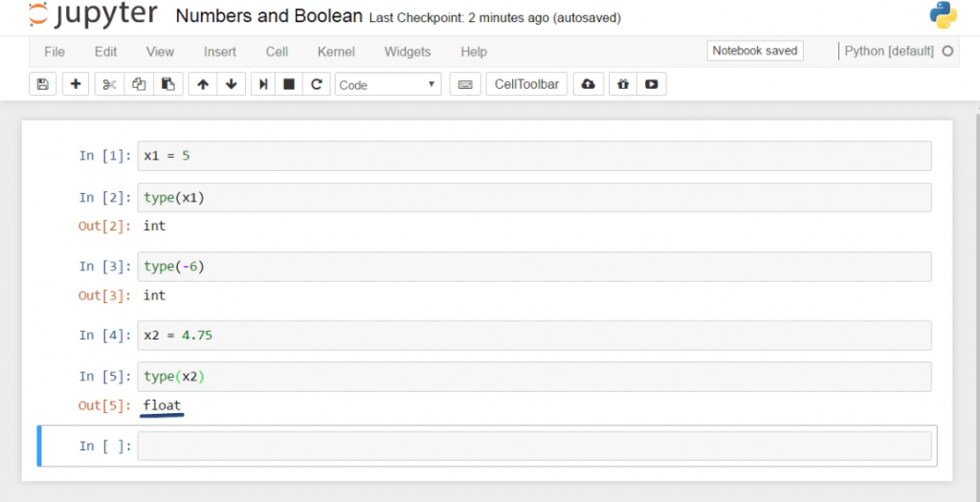Rename notebook via 'Numbers and Boolean' title

coord(269,16)
